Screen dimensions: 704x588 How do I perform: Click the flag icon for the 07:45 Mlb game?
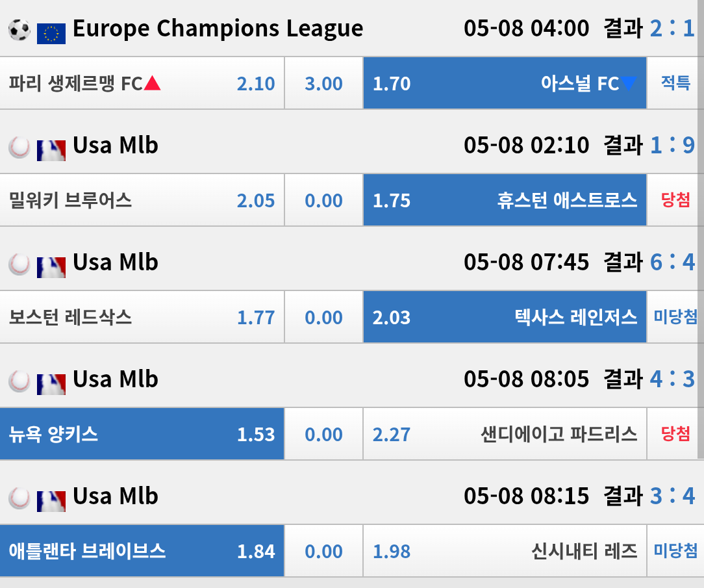[x=51, y=266]
